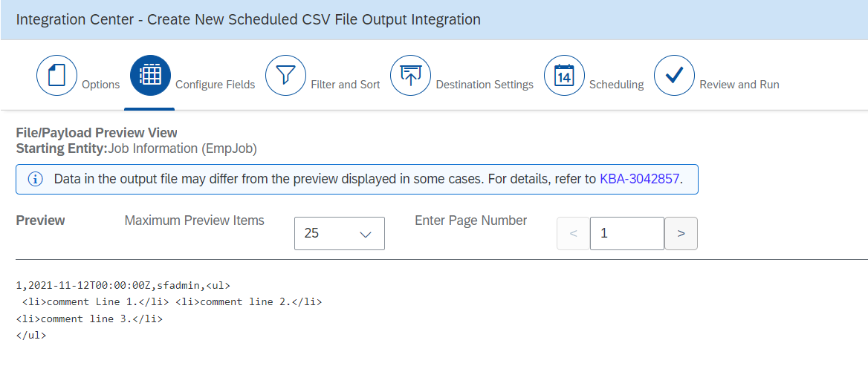Open the Filter and Sort funnel icon
The image size is (868, 392).
pyautogui.click(x=285, y=75)
